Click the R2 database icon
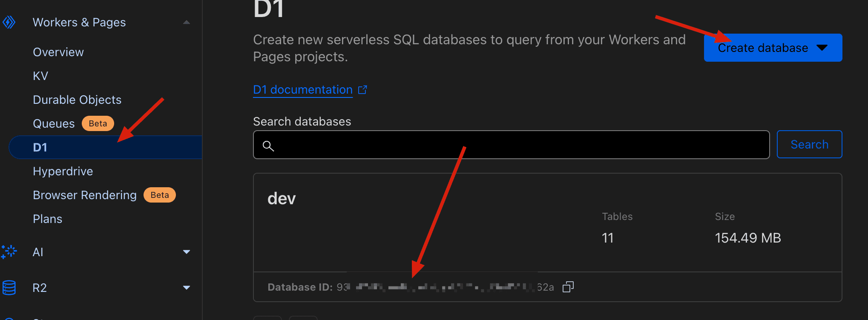 9,288
